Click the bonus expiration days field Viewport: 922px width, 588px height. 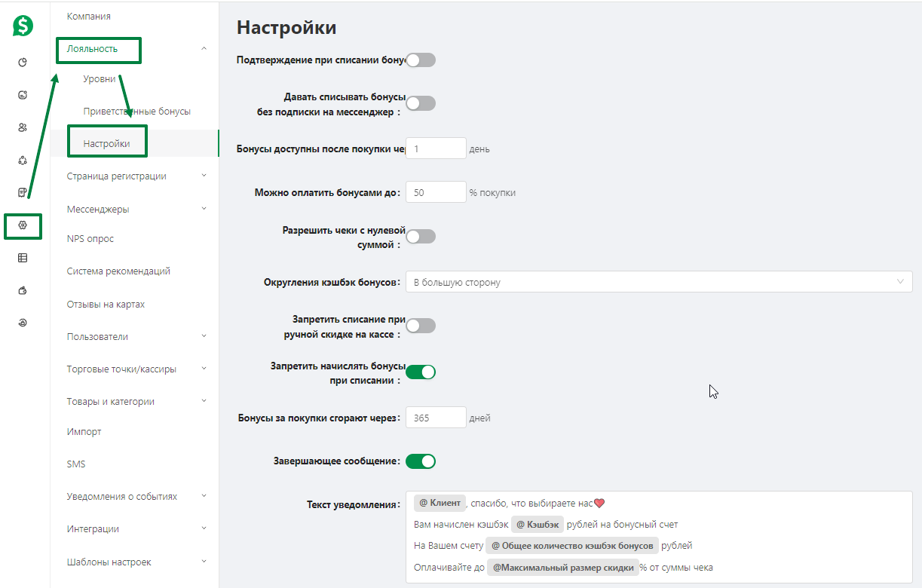tap(436, 418)
